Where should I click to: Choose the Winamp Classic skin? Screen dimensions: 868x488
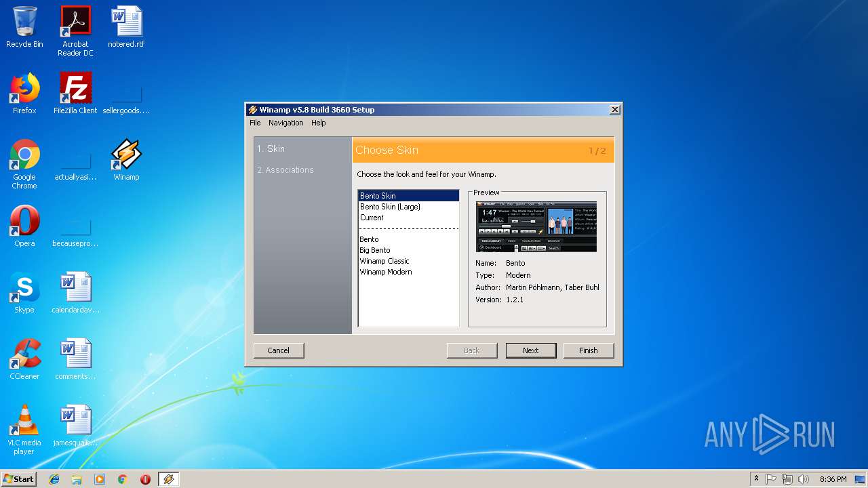408,261
